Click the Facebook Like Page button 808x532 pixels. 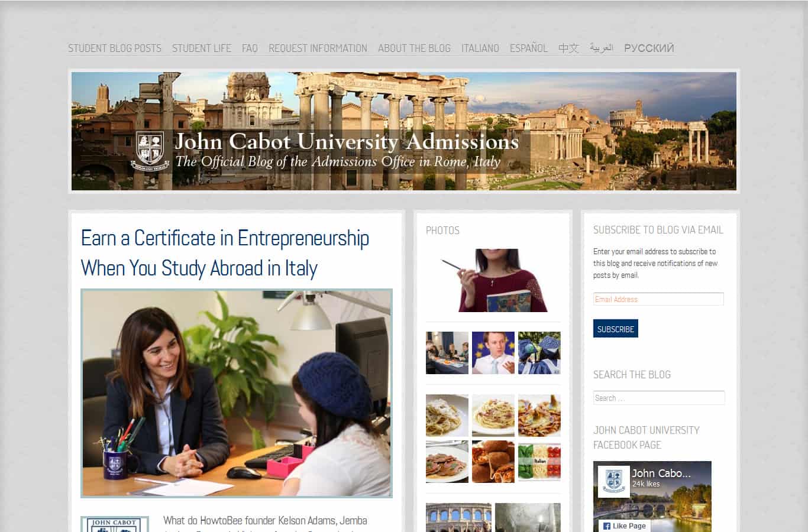[x=624, y=525]
